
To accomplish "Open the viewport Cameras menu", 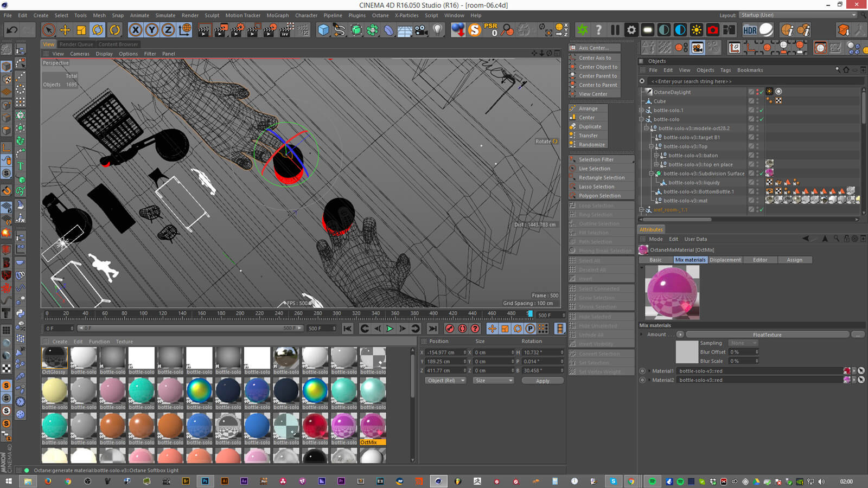I will point(79,54).
